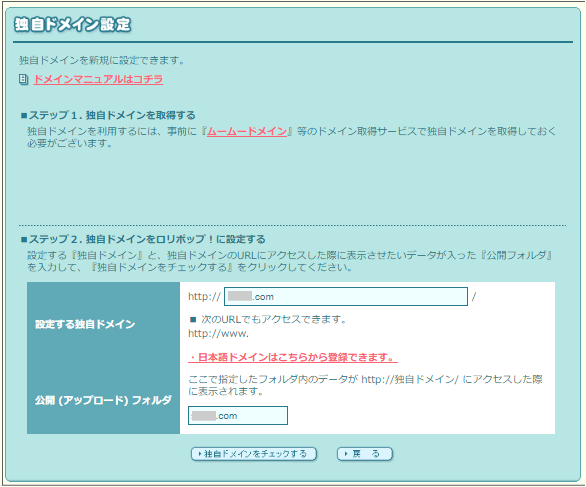
Task: Select the 独自ドメイン設定 page heading
Action: [73, 25]
